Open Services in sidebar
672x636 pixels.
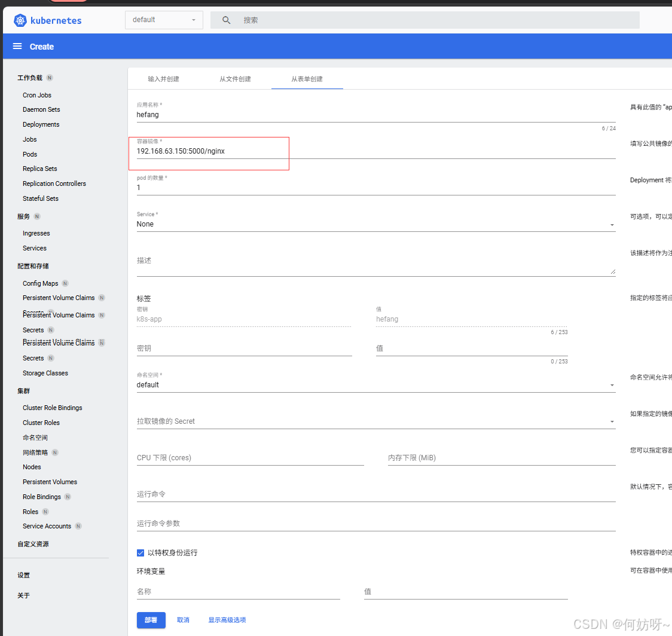35,248
